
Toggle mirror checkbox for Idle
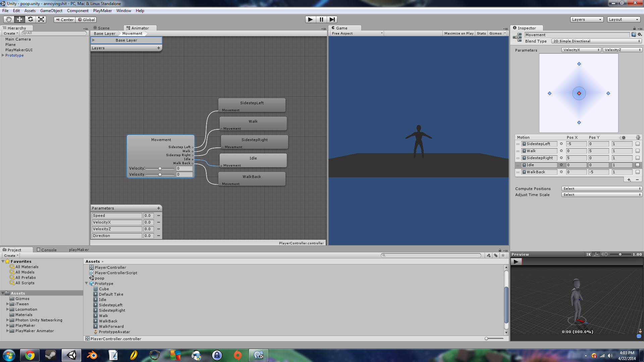pyautogui.click(x=638, y=165)
